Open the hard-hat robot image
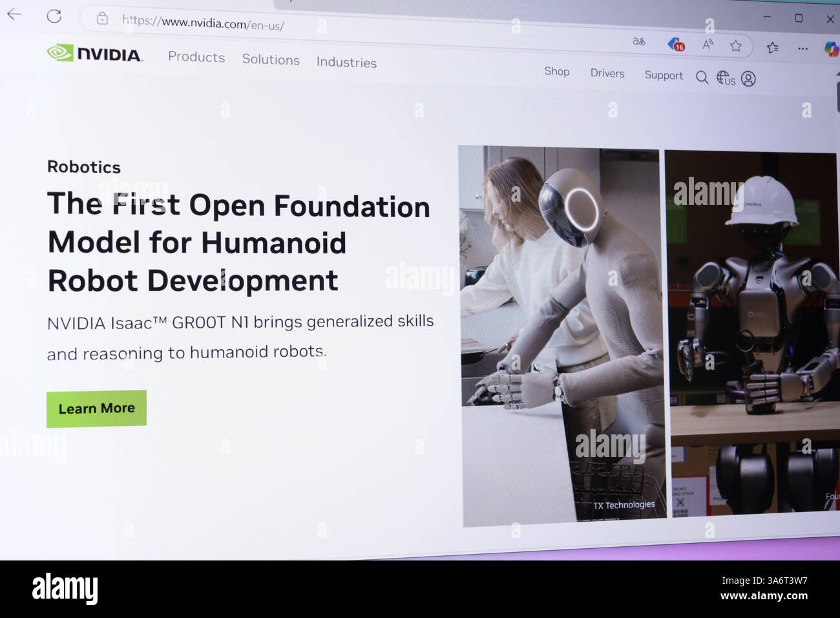The image size is (840, 618). tap(753, 334)
